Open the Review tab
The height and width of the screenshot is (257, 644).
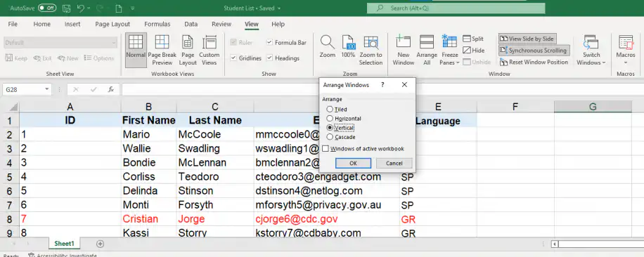(x=221, y=24)
